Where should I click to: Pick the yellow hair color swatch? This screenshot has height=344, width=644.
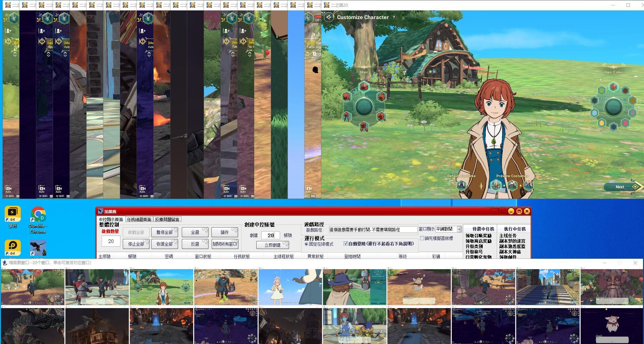[x=602, y=123]
